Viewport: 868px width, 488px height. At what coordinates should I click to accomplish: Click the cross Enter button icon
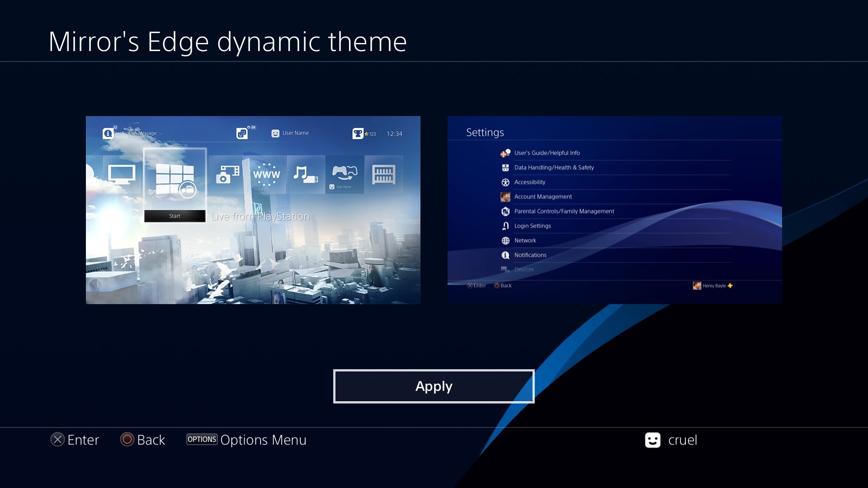click(57, 440)
